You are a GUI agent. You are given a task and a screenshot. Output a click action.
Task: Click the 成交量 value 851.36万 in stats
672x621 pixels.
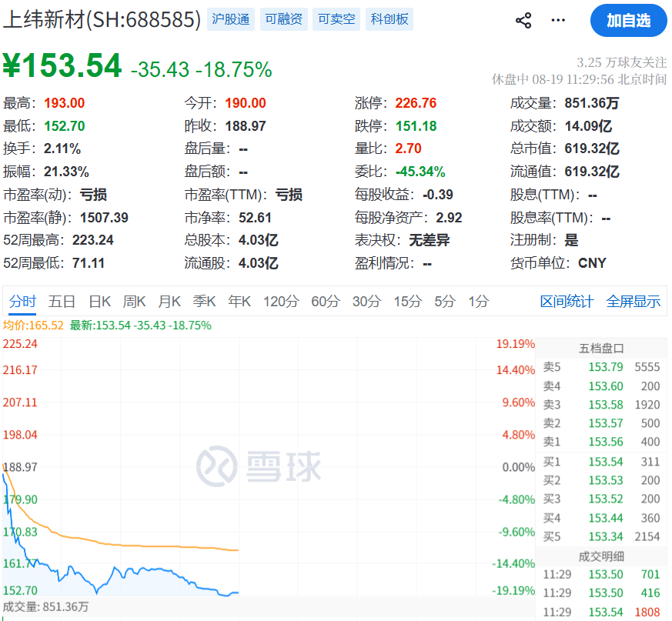[592, 103]
